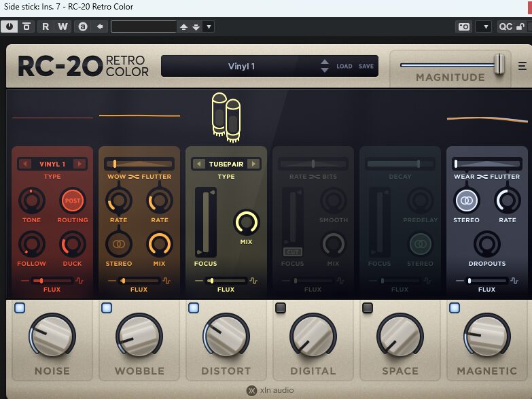Select next distortion type after Tubepair

253,164
